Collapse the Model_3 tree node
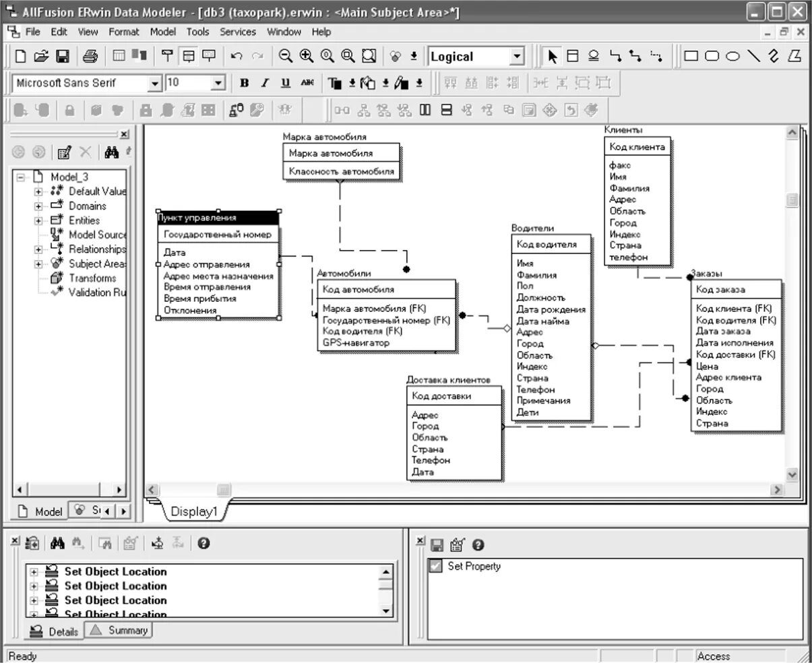Viewport: 812px width, 663px height. point(20,177)
